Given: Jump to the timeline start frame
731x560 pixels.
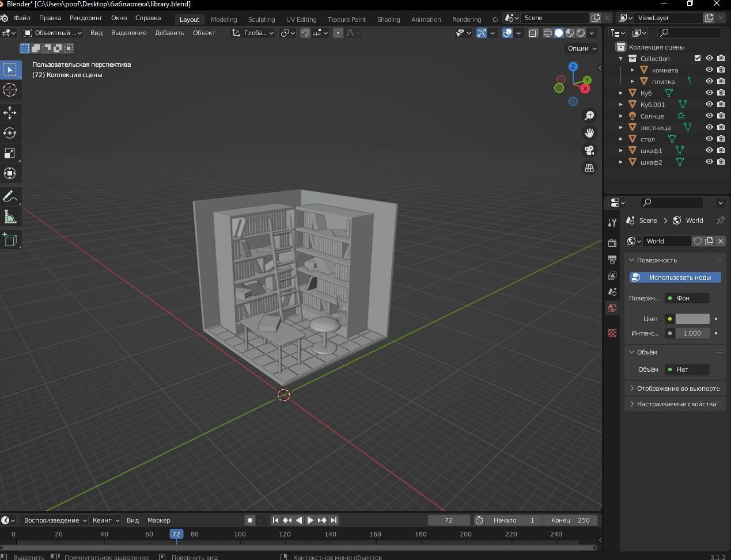Looking at the screenshot, I should (275, 520).
